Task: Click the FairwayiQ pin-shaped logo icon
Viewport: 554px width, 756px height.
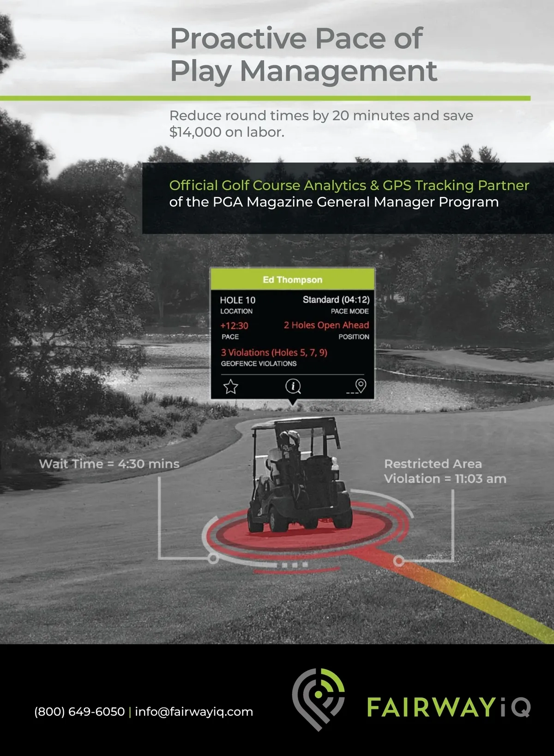Action: pyautogui.click(x=319, y=699)
